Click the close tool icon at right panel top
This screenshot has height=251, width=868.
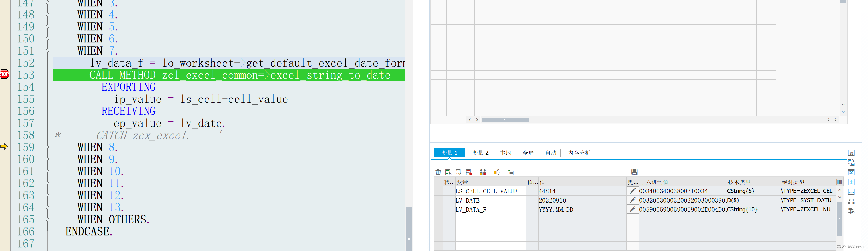[x=851, y=153]
